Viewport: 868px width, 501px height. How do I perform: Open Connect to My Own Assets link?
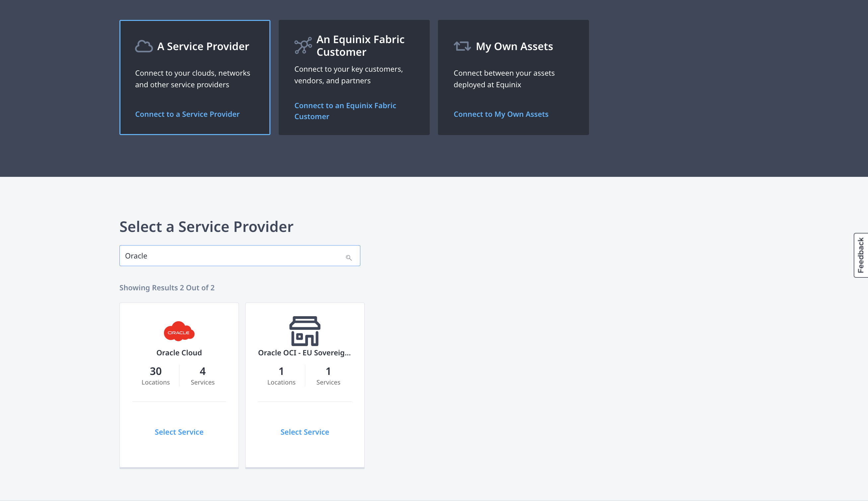501,114
